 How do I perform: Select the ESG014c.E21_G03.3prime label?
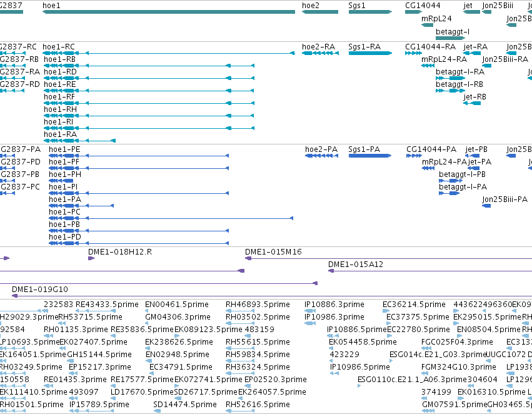click(x=438, y=355)
